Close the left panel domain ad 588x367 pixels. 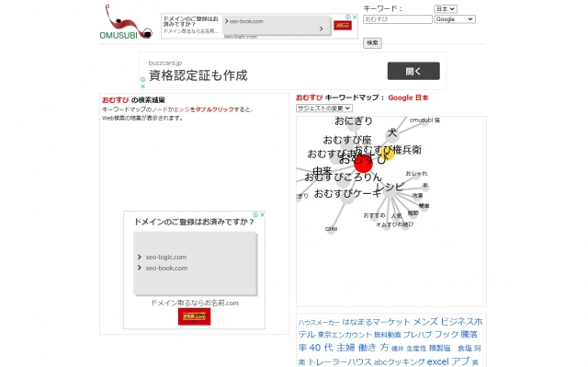click(x=263, y=214)
